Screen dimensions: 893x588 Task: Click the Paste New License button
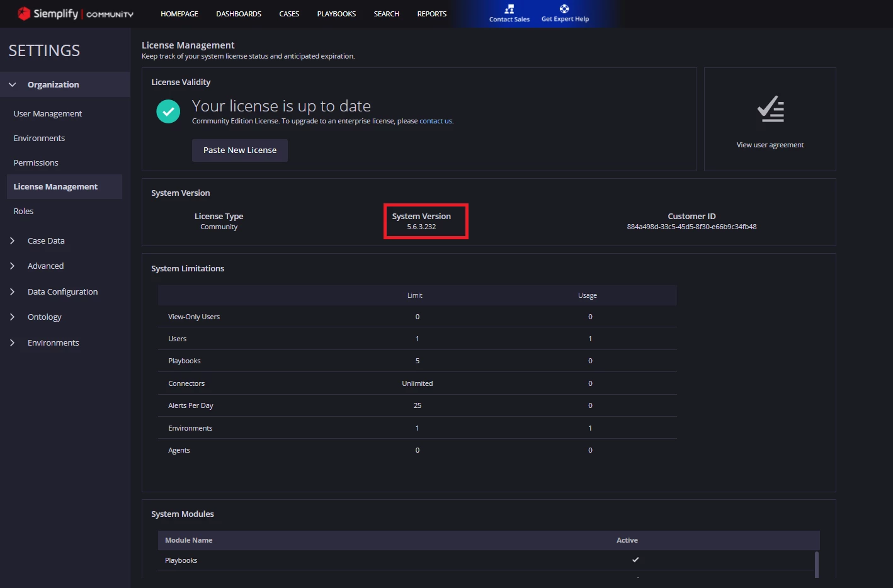pyautogui.click(x=240, y=150)
